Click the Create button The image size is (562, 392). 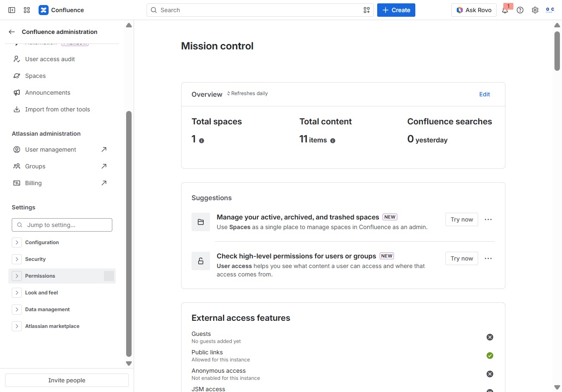coord(396,10)
